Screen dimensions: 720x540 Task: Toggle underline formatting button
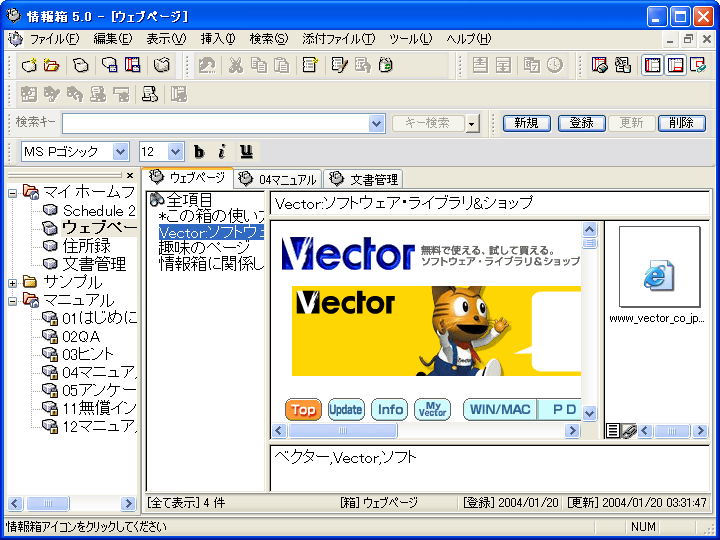coord(247,152)
